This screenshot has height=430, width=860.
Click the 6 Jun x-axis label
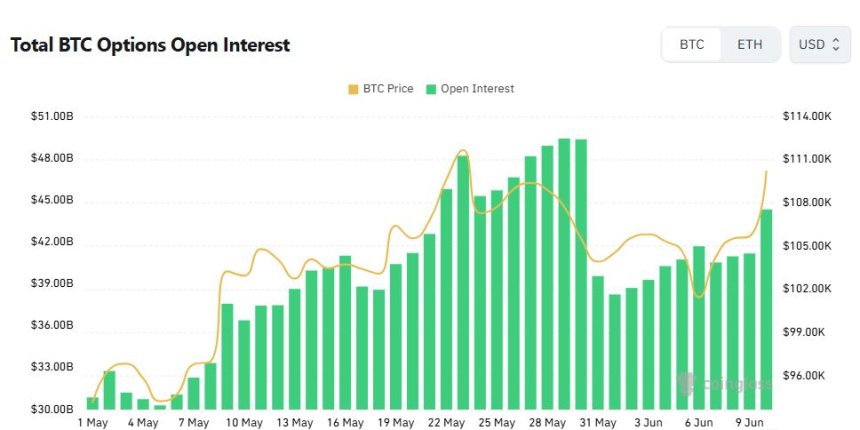[x=699, y=423]
